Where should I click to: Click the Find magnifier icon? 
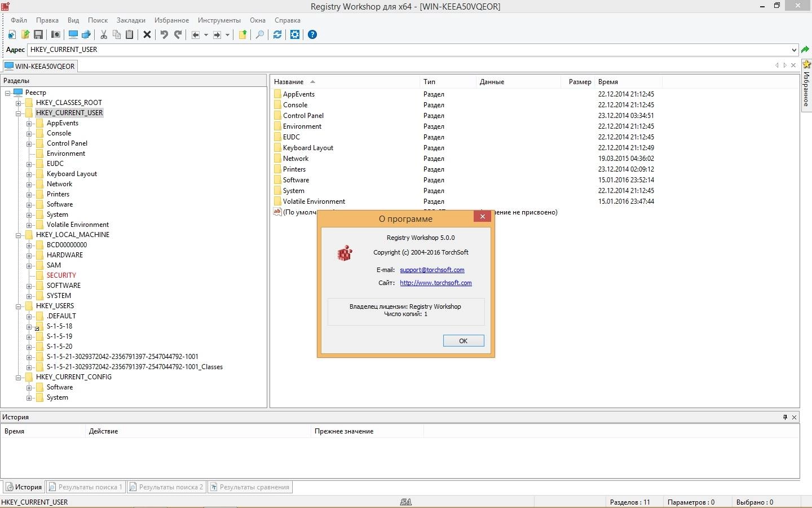point(260,34)
